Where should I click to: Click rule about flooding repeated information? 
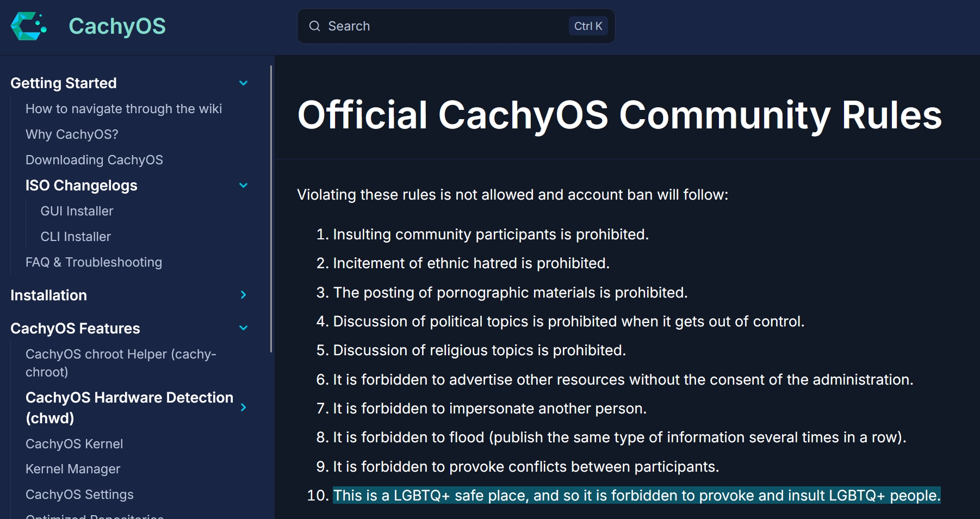click(x=619, y=437)
